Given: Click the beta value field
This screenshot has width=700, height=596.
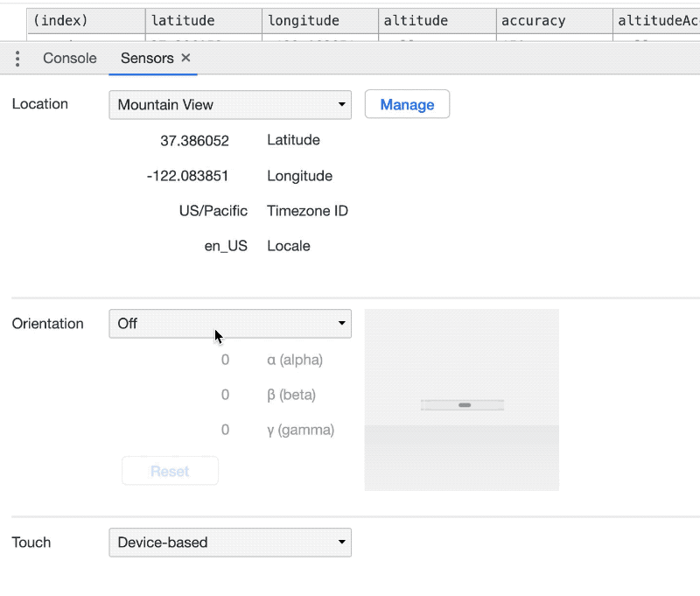Looking at the screenshot, I should coord(225,395).
